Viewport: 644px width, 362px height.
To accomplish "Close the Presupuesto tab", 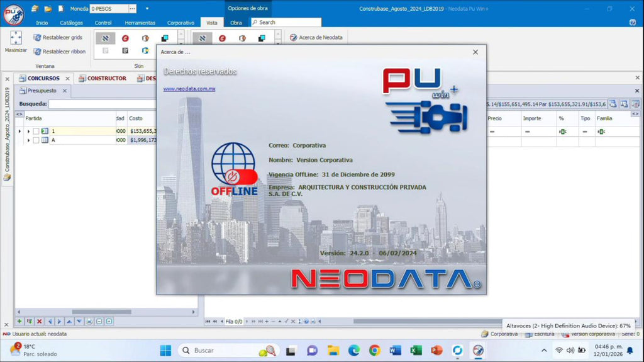I will click(x=65, y=91).
